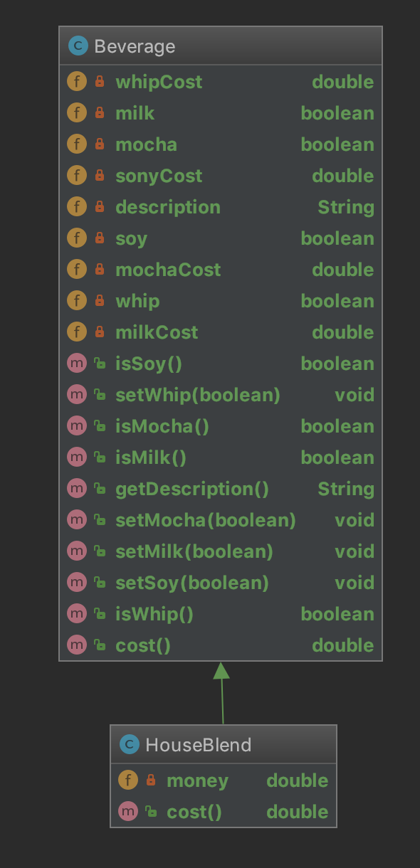Click the field icon beside whipCost
This screenshot has height=868, width=420.
coord(77,82)
